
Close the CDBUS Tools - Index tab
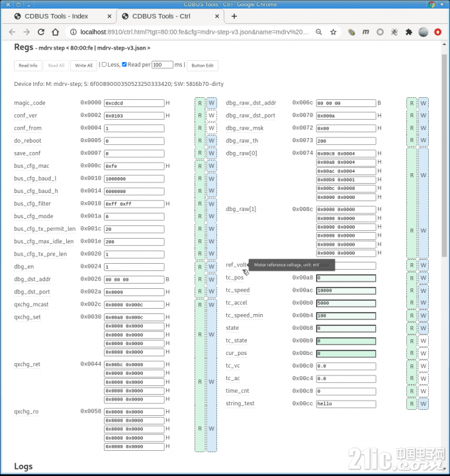click(x=109, y=17)
